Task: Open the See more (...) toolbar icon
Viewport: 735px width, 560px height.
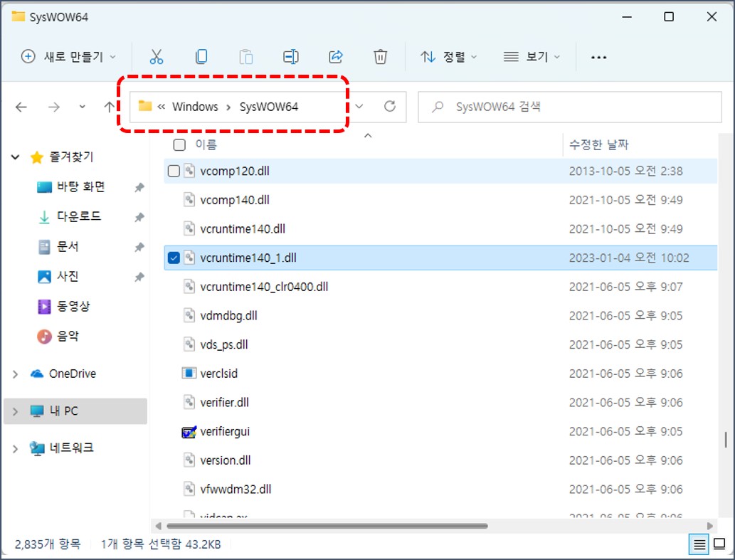Action: point(598,57)
